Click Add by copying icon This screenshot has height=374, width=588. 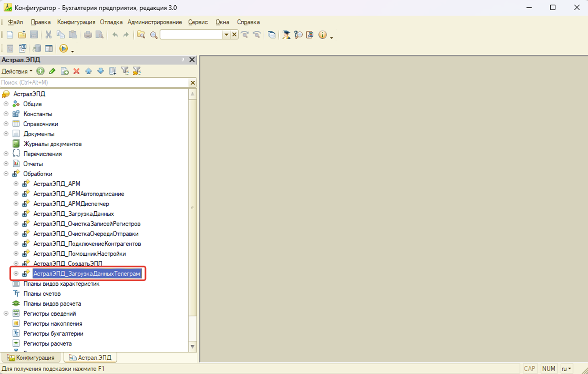[65, 71]
